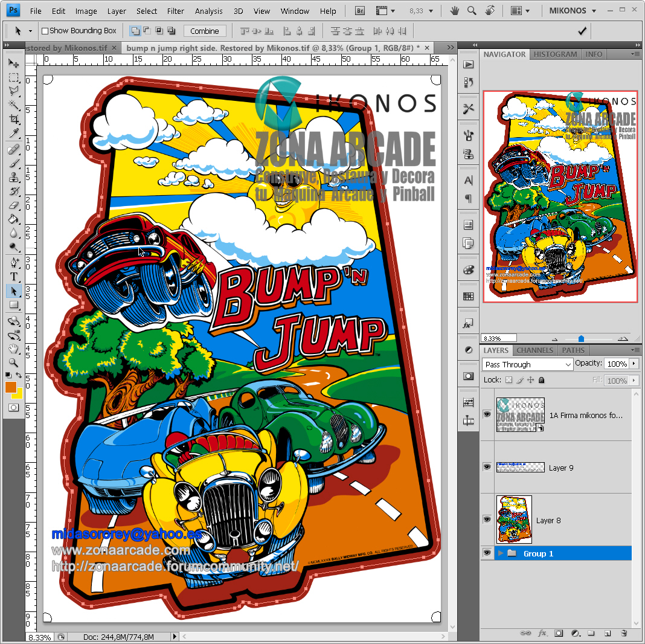Click the Combine button
Image resolution: width=645 pixels, height=644 pixels.
205,30
